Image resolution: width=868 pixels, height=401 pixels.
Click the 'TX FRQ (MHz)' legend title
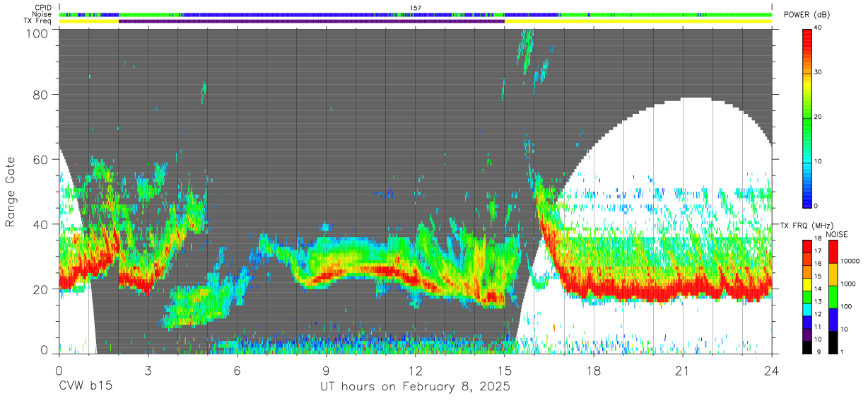[805, 225]
